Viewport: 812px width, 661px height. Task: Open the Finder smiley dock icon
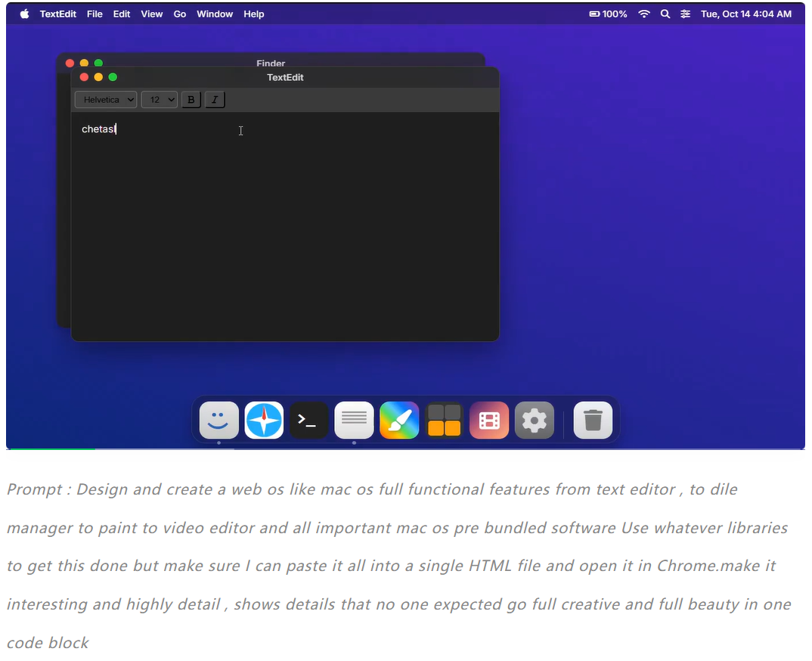tap(219, 420)
